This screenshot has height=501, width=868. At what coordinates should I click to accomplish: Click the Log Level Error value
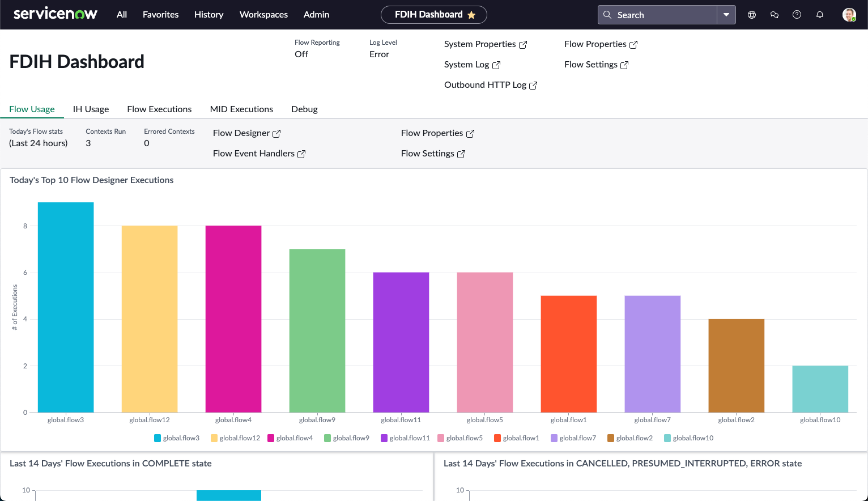379,54
